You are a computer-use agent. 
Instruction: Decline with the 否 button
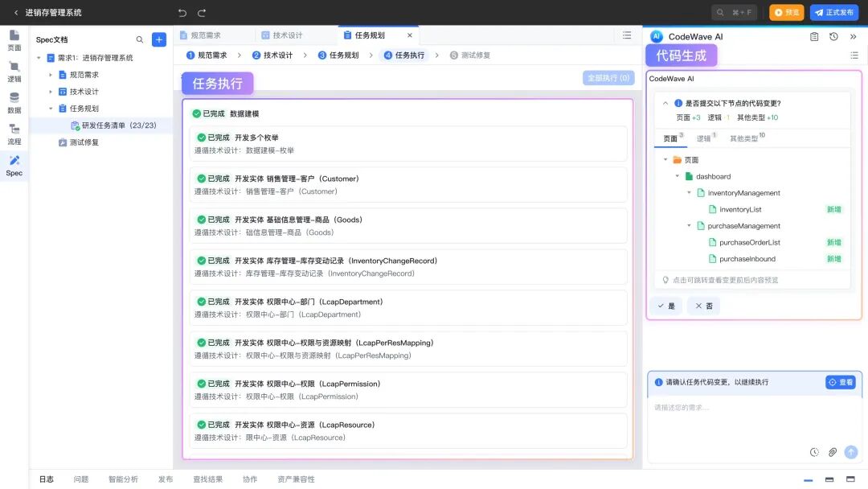coord(703,306)
